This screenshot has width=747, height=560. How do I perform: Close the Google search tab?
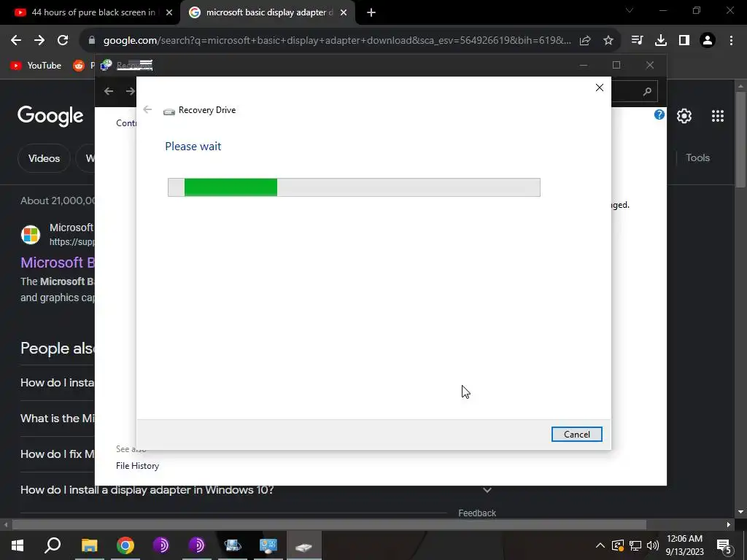tap(344, 13)
